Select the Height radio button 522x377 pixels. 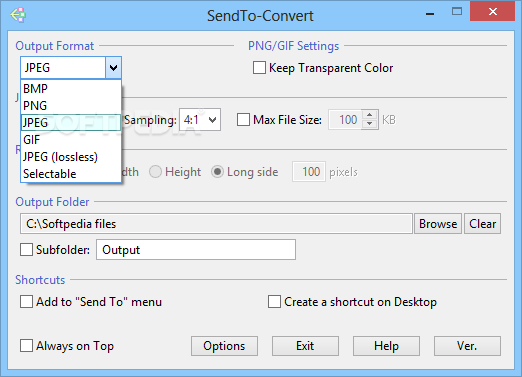(155, 172)
